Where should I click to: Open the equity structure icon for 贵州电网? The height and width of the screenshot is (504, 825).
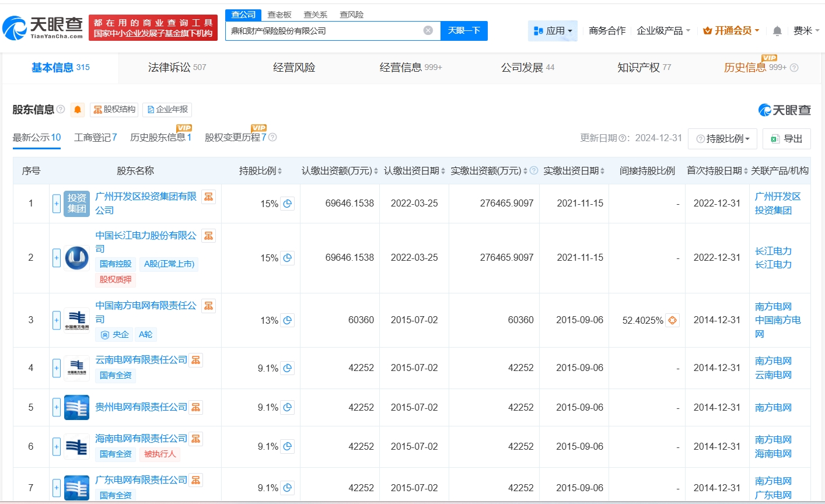click(x=196, y=407)
